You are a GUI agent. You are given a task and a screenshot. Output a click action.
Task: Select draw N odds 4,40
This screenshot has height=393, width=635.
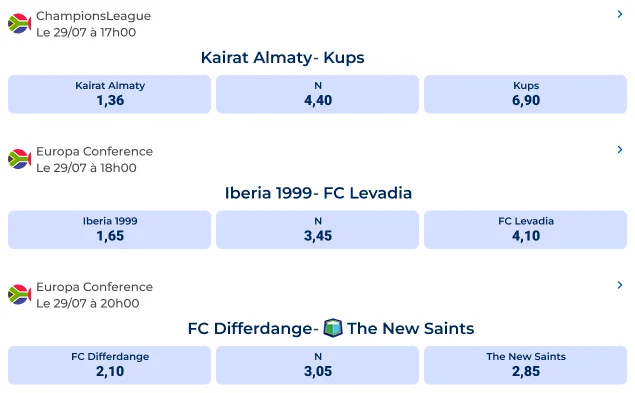[318, 94]
